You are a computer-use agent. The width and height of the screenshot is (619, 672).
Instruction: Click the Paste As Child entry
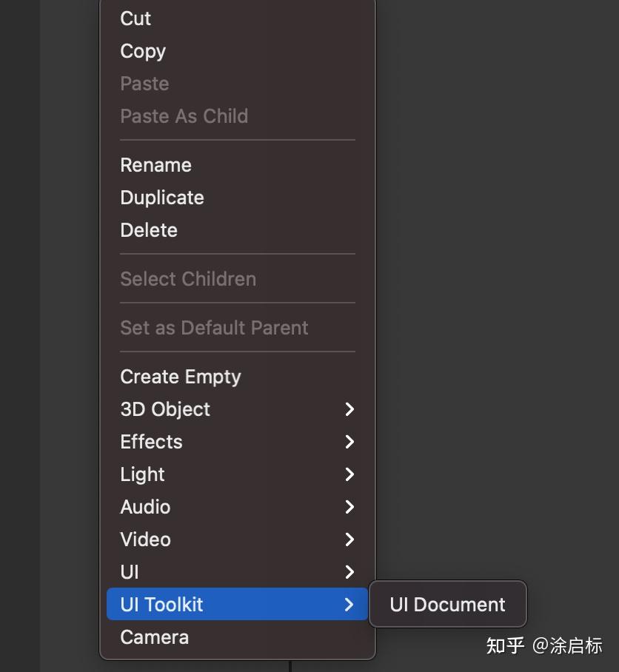[184, 116]
